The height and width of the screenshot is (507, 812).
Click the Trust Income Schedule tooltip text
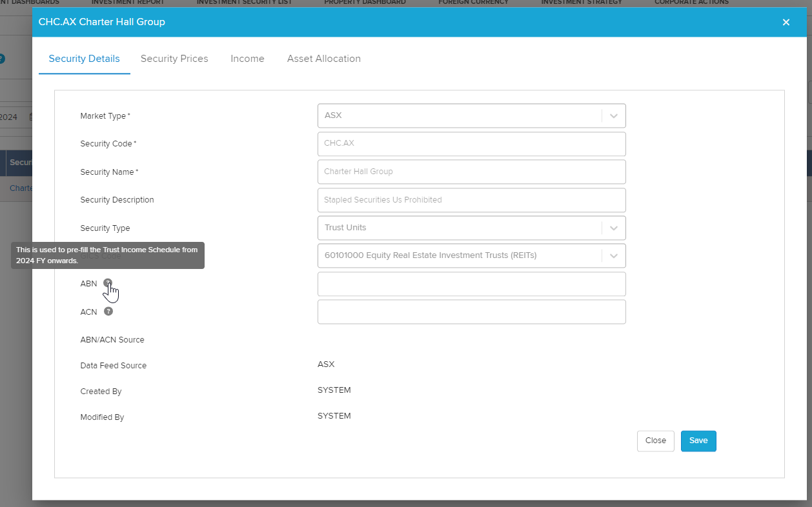(x=107, y=255)
